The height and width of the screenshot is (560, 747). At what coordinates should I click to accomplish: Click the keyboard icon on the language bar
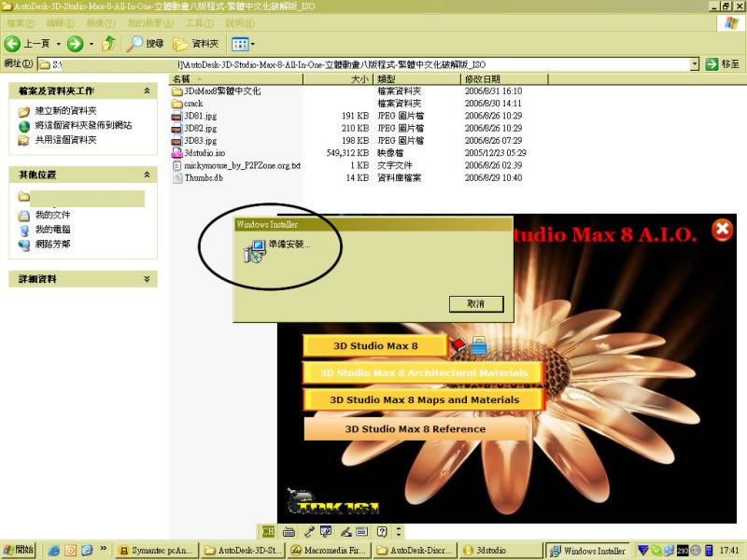[289, 531]
